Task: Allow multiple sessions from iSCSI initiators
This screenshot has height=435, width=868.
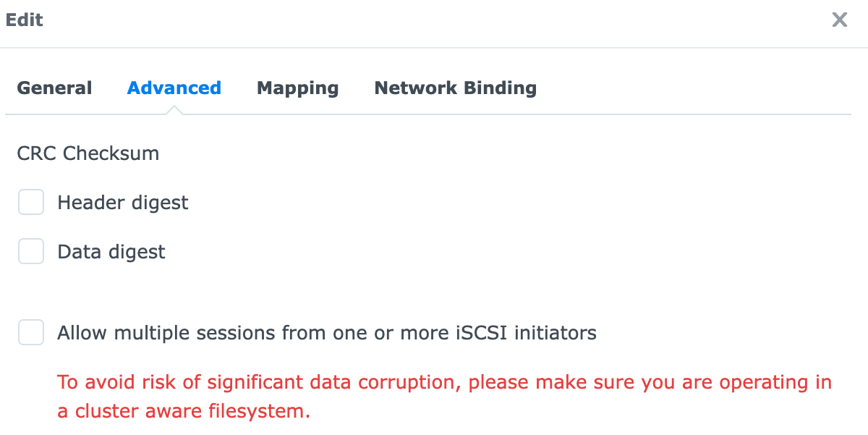Action: coord(31,332)
